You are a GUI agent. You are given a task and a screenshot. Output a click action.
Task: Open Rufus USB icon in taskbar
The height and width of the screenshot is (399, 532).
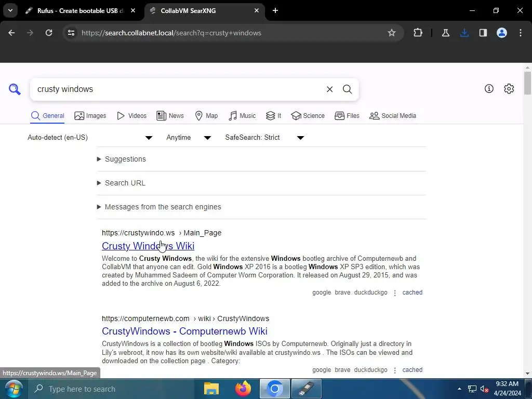pos(307,389)
